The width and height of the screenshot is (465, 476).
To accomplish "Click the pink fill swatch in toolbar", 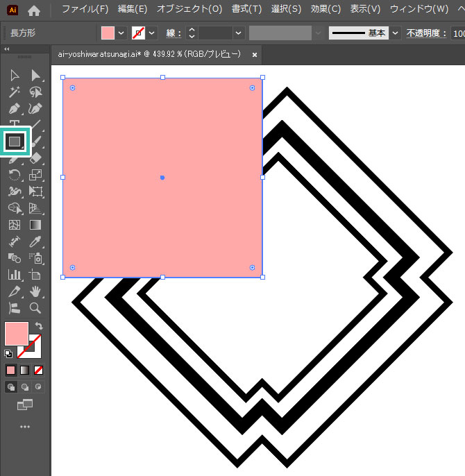I will point(16,334).
